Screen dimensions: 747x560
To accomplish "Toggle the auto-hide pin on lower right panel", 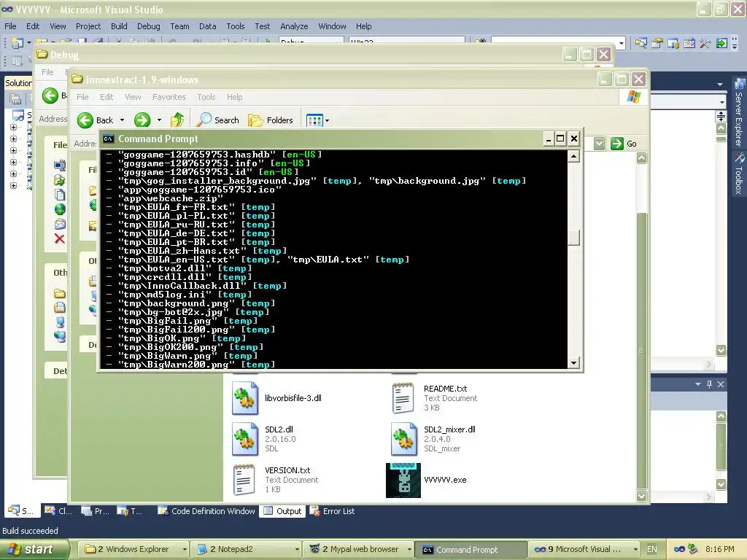I will click(709, 384).
